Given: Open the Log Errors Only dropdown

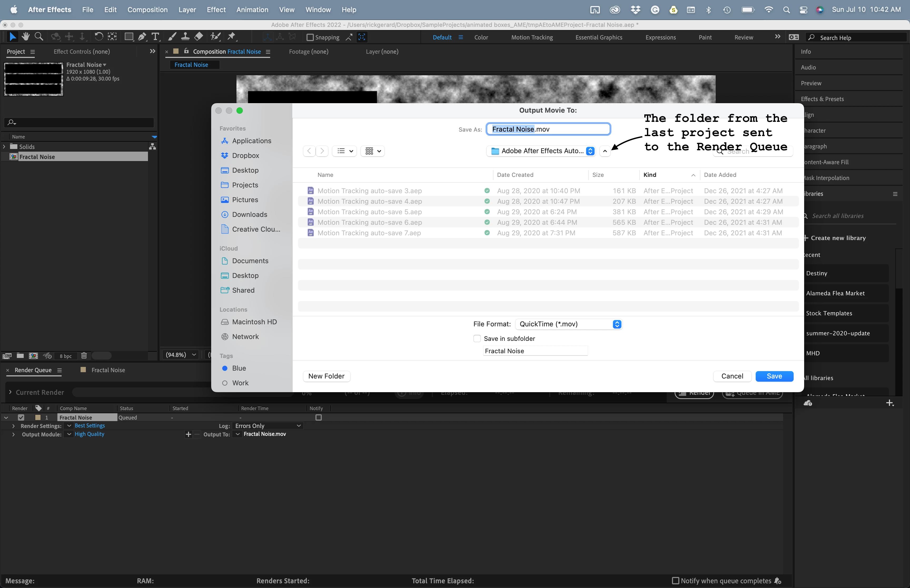Looking at the screenshot, I should tap(268, 426).
